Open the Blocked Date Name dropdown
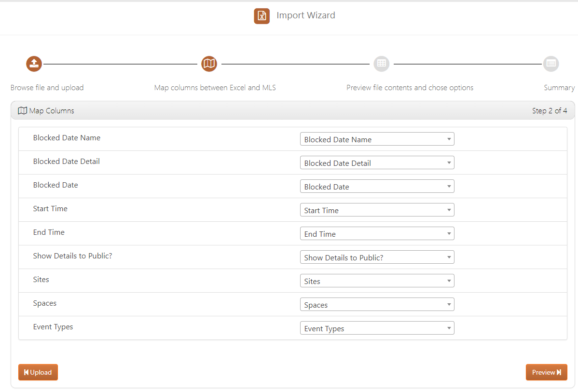This screenshot has width=578, height=392. (x=377, y=139)
